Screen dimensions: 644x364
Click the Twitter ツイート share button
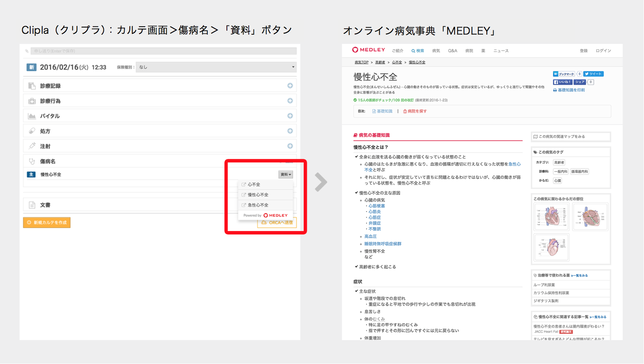pos(593,74)
